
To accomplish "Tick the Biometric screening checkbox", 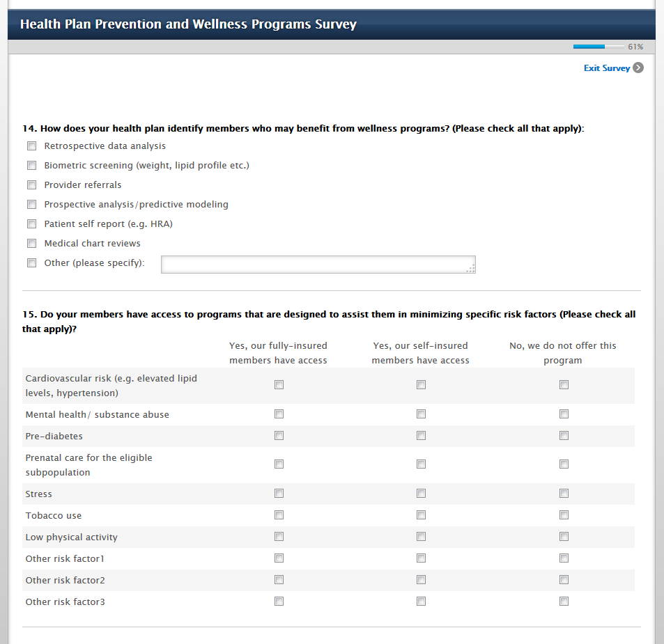I will (31, 166).
